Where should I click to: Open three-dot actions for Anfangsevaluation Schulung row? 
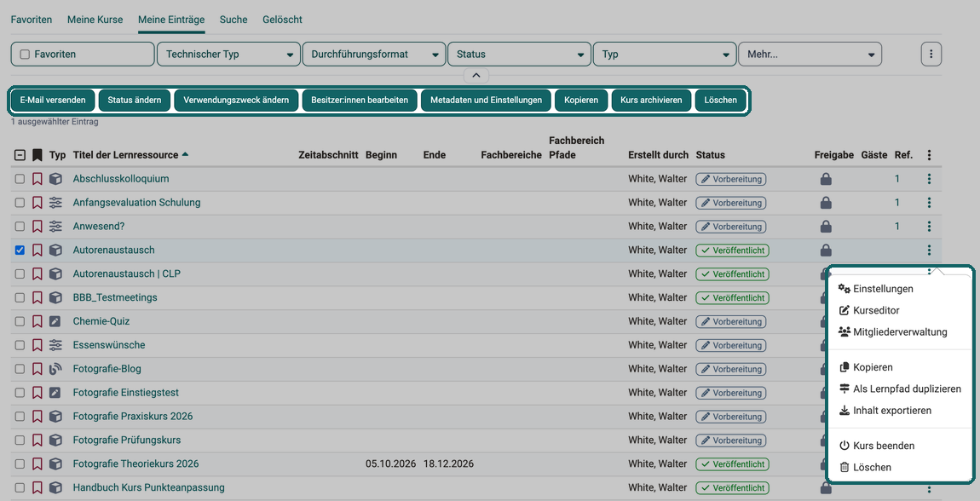click(x=930, y=203)
